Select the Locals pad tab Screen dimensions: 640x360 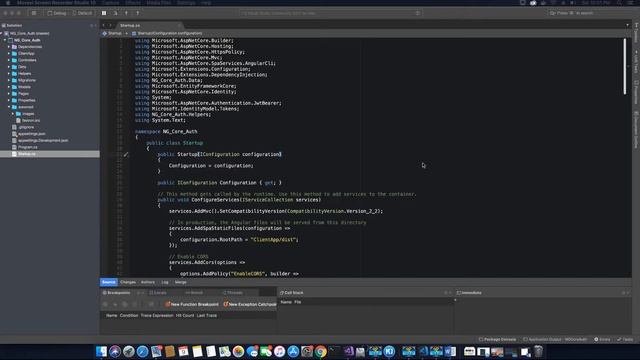pos(158,293)
